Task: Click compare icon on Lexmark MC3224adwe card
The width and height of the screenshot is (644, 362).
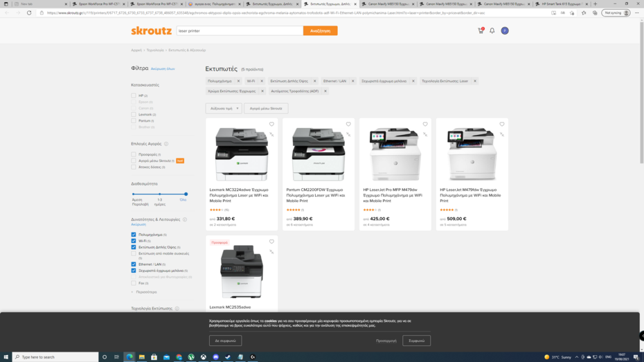Action: pos(271,134)
